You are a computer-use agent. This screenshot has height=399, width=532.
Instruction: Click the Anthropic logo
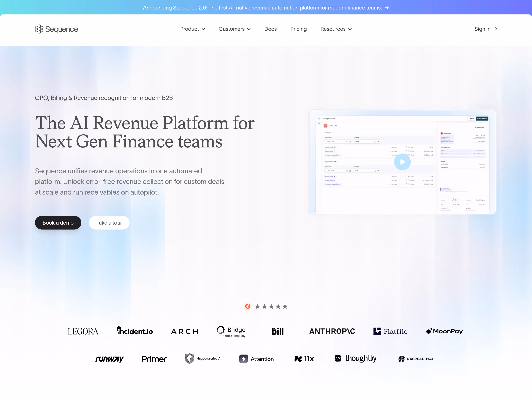click(x=332, y=331)
